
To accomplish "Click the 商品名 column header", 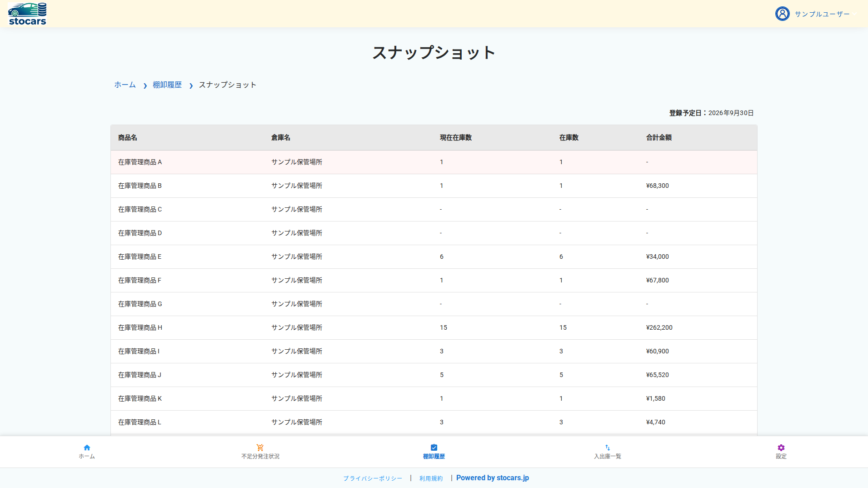I will [128, 137].
